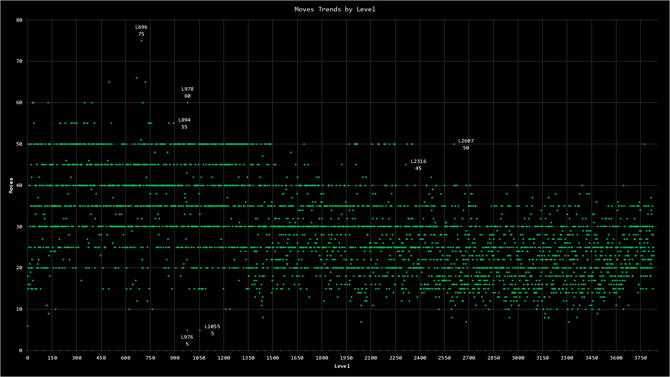The image size is (670, 377).
Task: Click the x-axis tick label '3450'
Action: point(591,358)
